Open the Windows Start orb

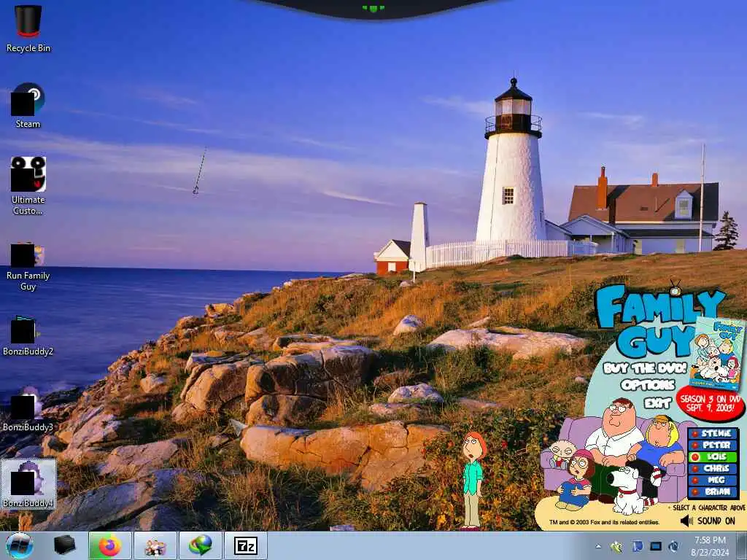click(x=20, y=545)
